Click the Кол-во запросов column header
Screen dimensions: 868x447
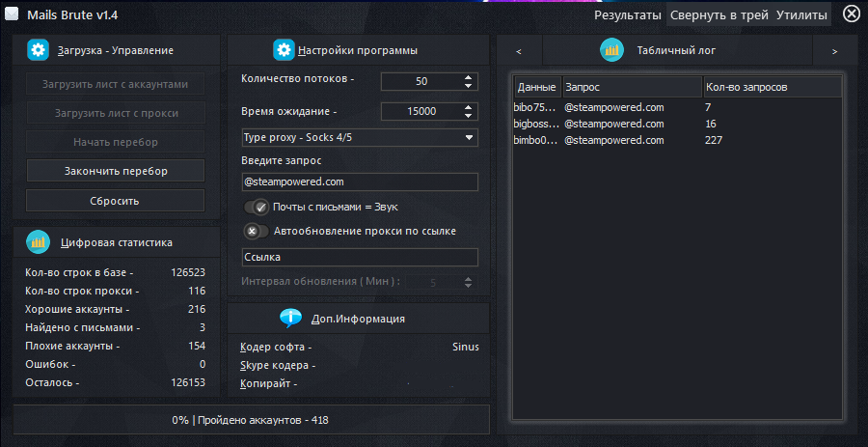pos(772,87)
